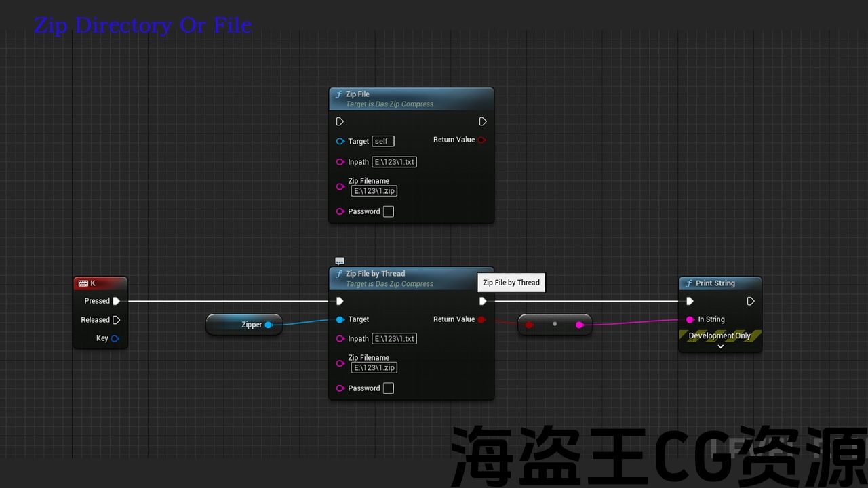Expand the Print String node advanced options
The height and width of the screenshot is (488, 868).
[x=720, y=346]
